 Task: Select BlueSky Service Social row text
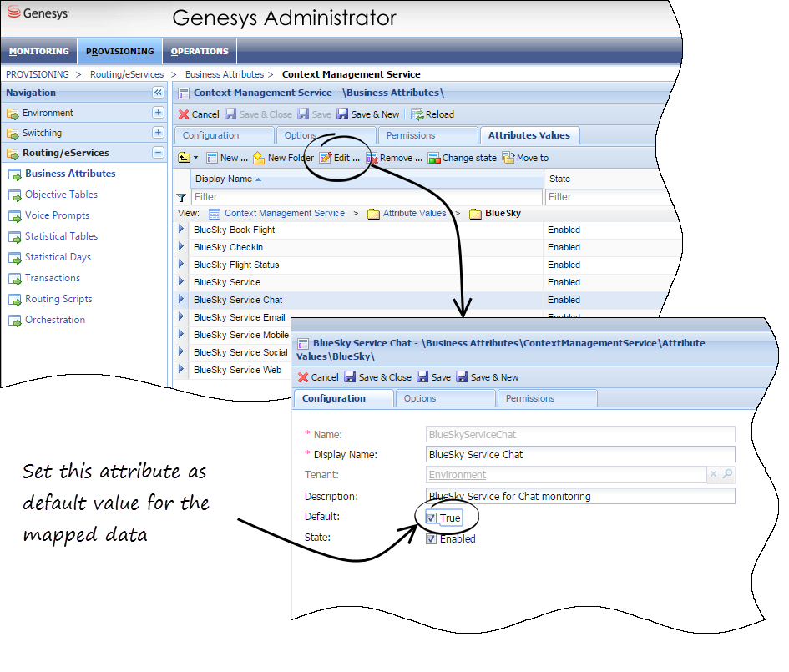coord(240,352)
